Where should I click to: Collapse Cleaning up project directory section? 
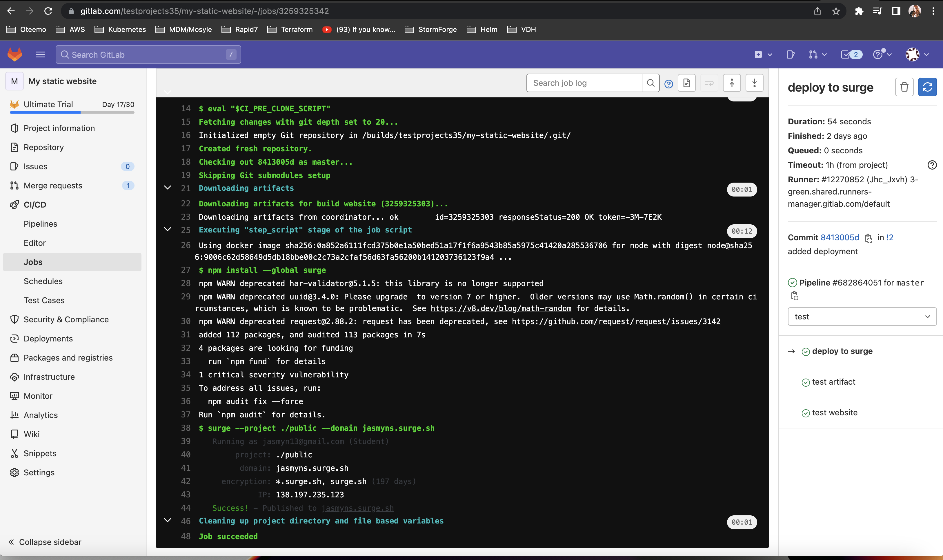click(168, 520)
